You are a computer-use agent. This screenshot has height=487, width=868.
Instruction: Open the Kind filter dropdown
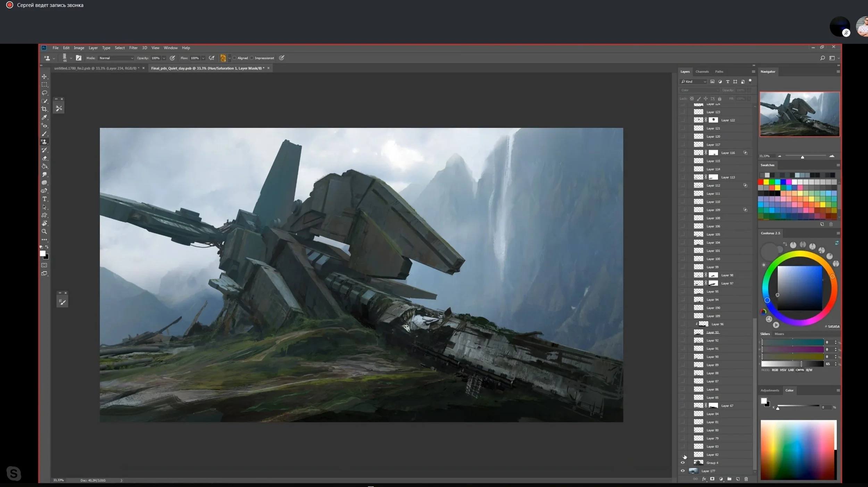[693, 82]
